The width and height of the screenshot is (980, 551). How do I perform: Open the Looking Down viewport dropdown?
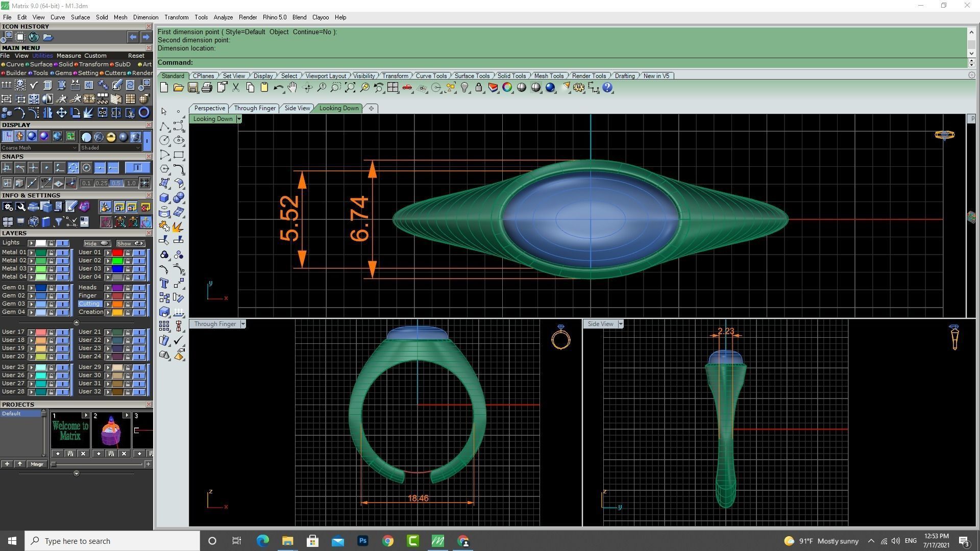(x=238, y=119)
